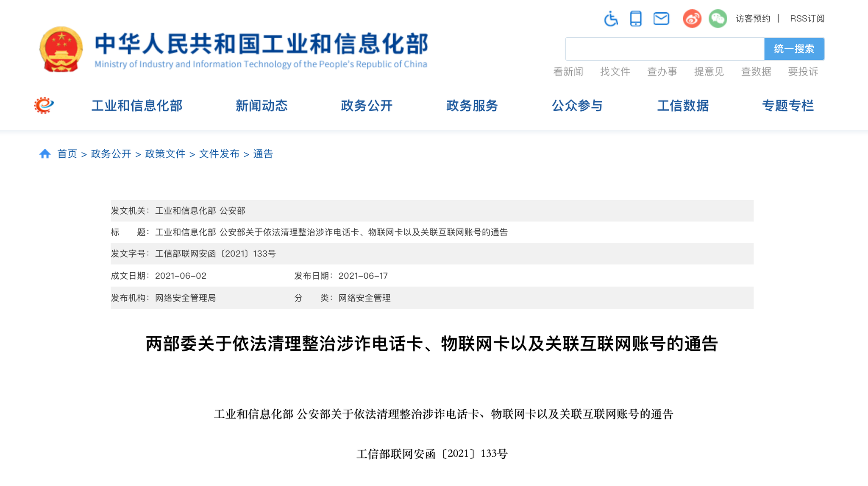Click the 分类 value 网络安全管理

pos(364,298)
